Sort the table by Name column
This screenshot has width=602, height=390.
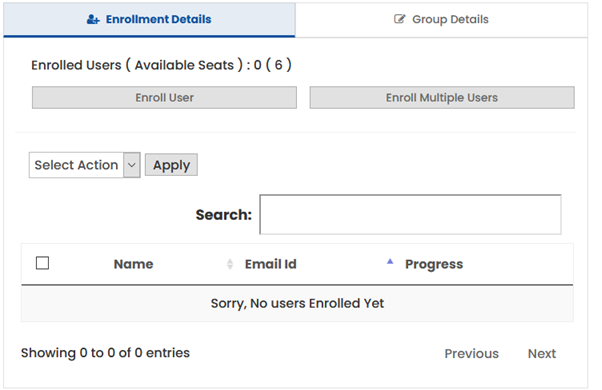coord(133,264)
